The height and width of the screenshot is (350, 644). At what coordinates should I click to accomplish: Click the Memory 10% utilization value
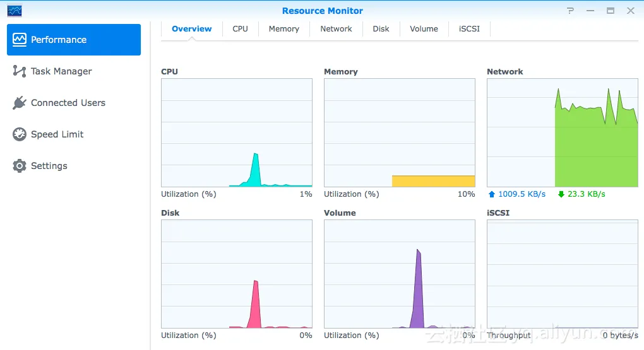coord(466,194)
